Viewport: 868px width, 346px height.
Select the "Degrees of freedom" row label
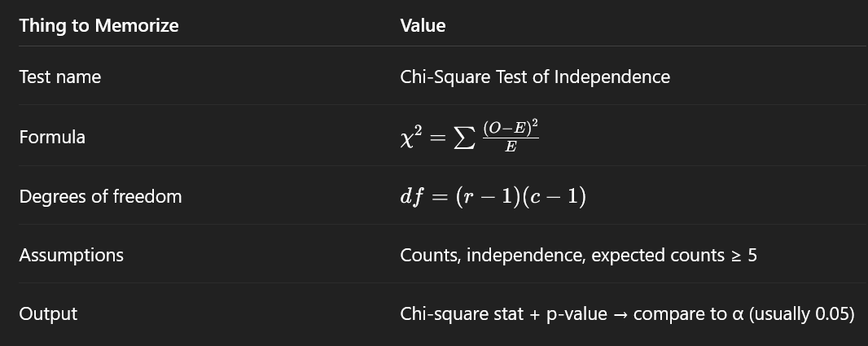tap(100, 196)
